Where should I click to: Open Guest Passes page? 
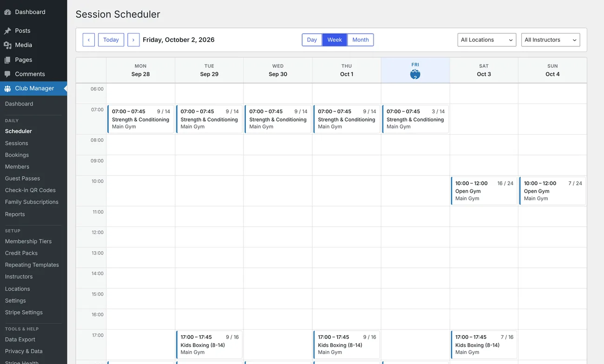point(22,178)
